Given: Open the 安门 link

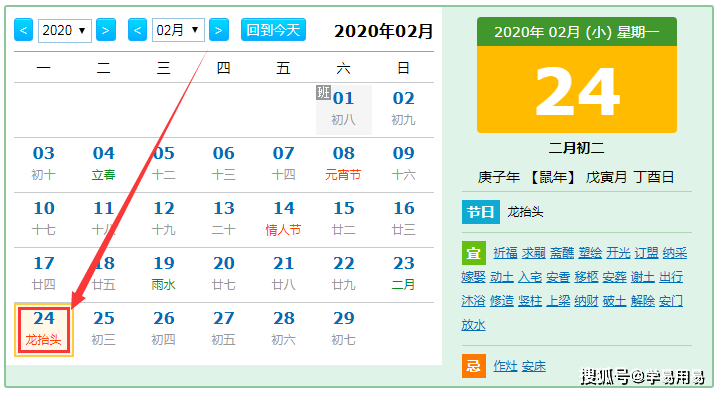Looking at the screenshot, I should tap(671, 301).
